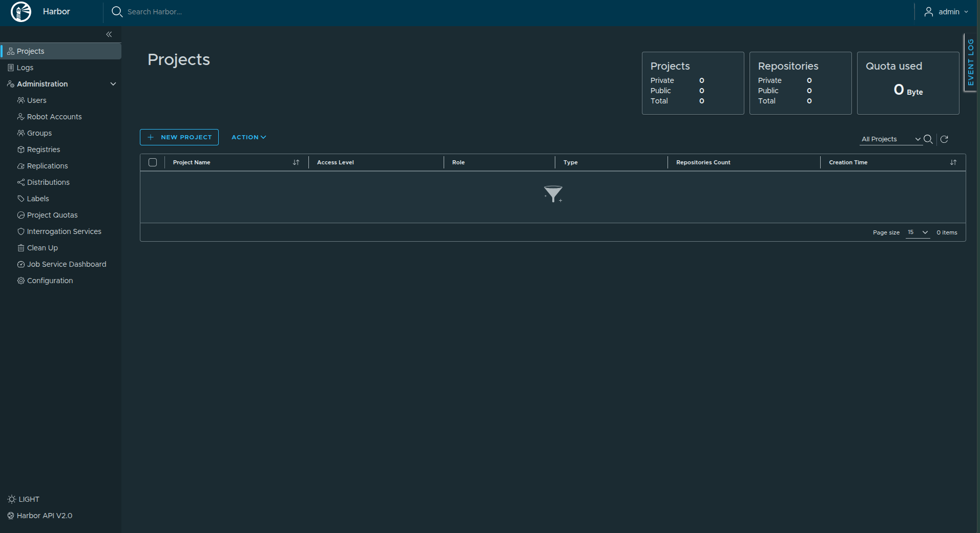Image resolution: width=980 pixels, height=533 pixels.
Task: Open the Projects sidebar item
Action: [x=61, y=51]
